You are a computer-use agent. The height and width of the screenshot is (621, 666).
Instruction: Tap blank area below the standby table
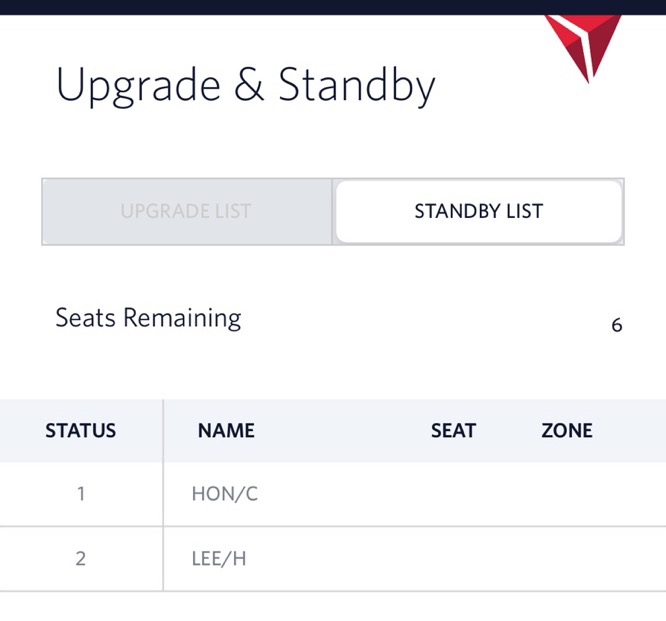click(x=333, y=607)
